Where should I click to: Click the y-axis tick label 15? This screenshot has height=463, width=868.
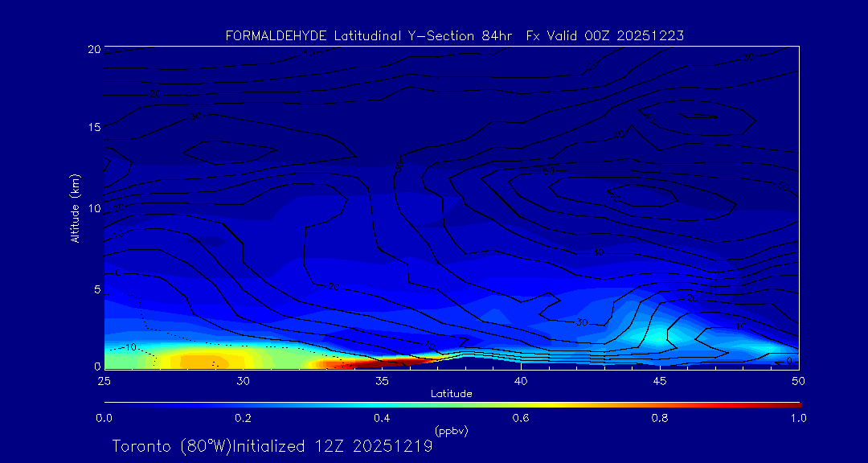click(x=92, y=127)
